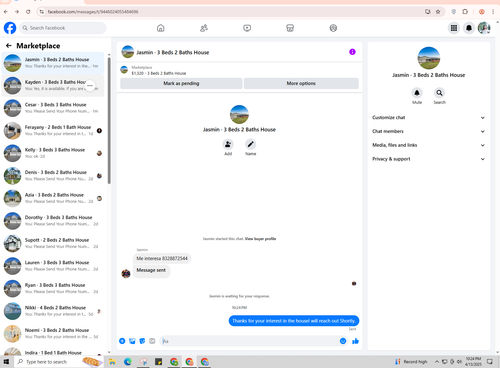This screenshot has height=368, width=500.
Task: Open the emoji picker in message box
Action: click(x=343, y=341)
